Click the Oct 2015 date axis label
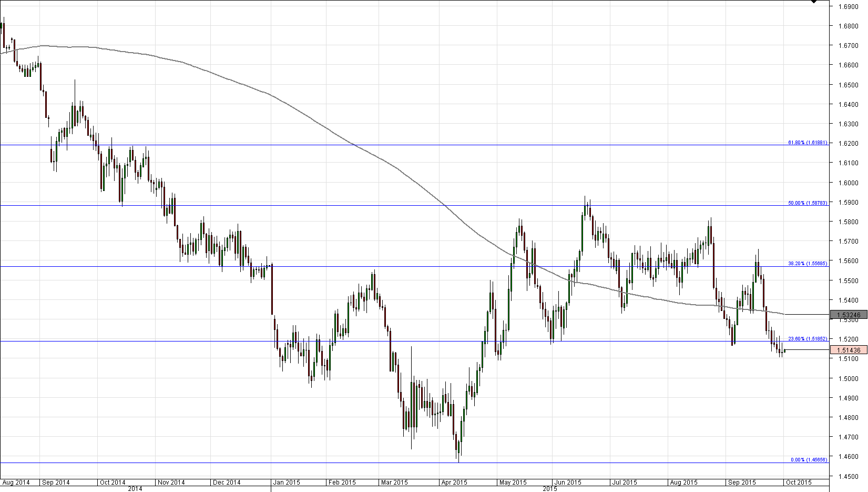The height and width of the screenshot is (492, 868). pos(799,483)
